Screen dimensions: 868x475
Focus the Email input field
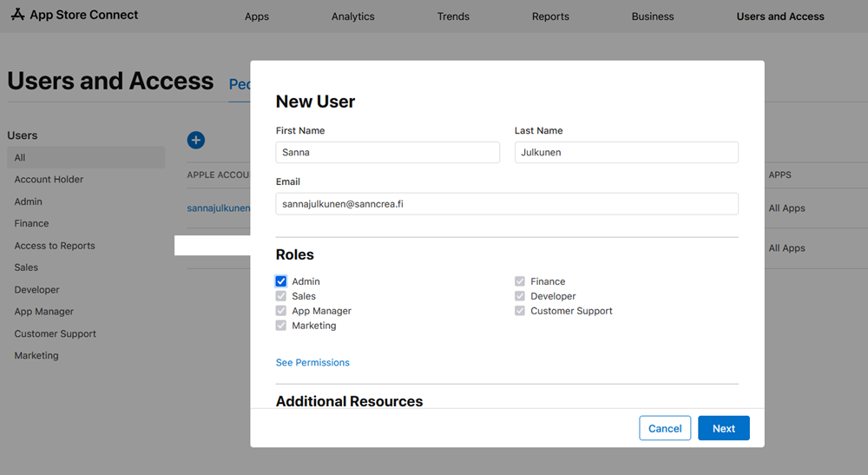pos(507,204)
